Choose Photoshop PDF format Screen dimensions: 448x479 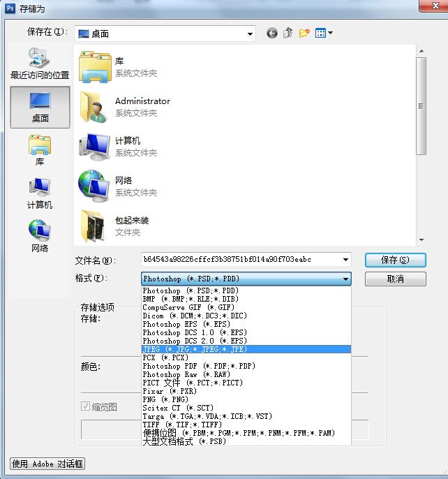pos(246,366)
